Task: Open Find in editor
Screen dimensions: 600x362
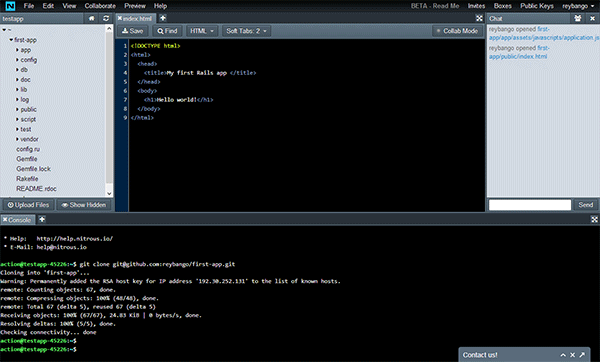Action: tap(167, 31)
